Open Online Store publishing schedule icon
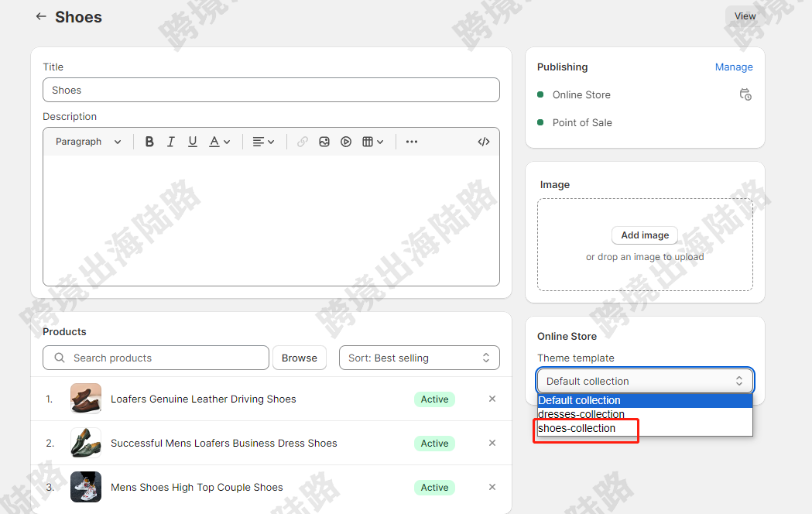 [x=745, y=94]
